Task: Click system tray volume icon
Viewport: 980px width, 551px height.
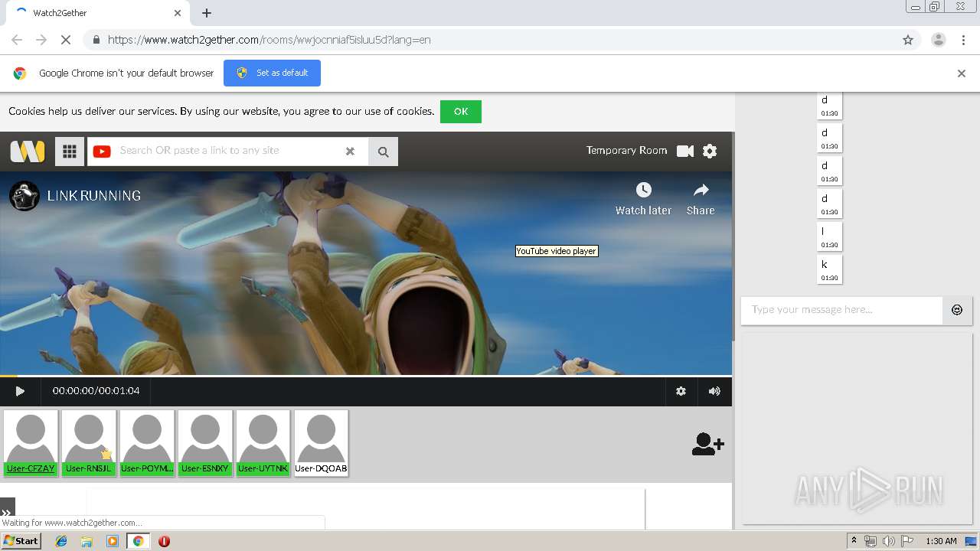Action: pyautogui.click(x=888, y=541)
